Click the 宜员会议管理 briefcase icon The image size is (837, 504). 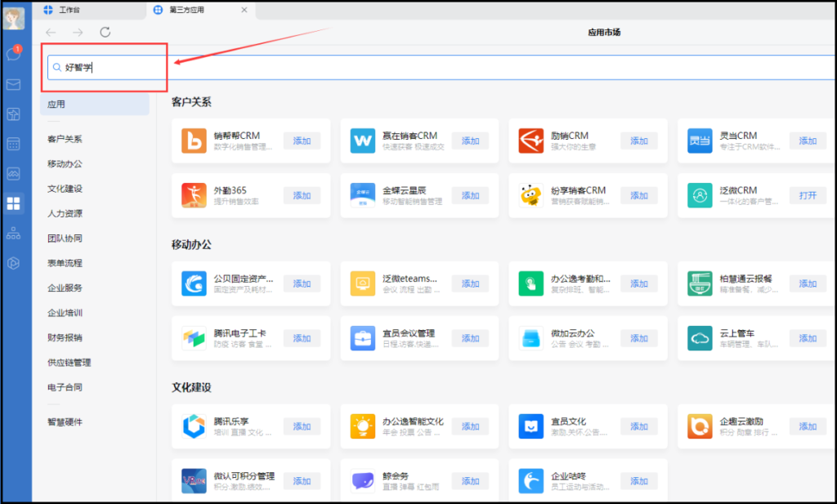point(362,338)
